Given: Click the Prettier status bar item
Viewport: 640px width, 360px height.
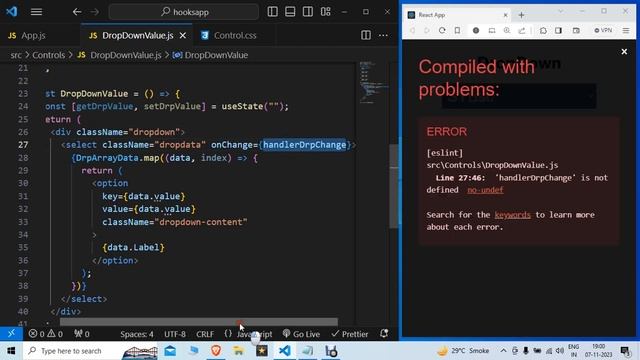Looking at the screenshot, I should pyautogui.click(x=350, y=334).
